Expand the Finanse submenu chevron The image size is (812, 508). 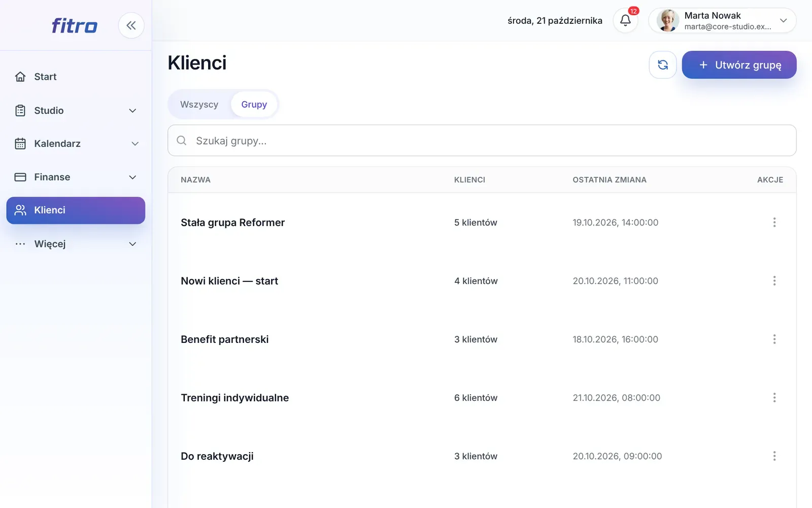[132, 177]
